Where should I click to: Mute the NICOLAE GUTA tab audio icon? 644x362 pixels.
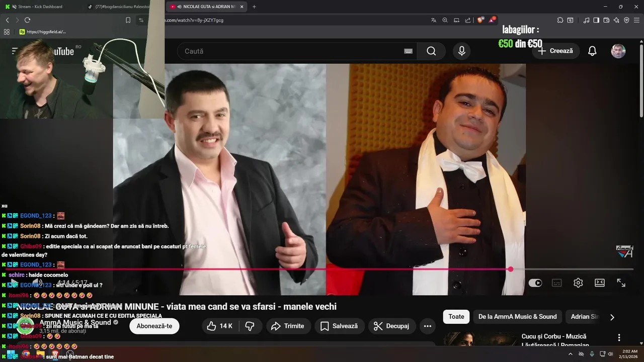point(180,7)
